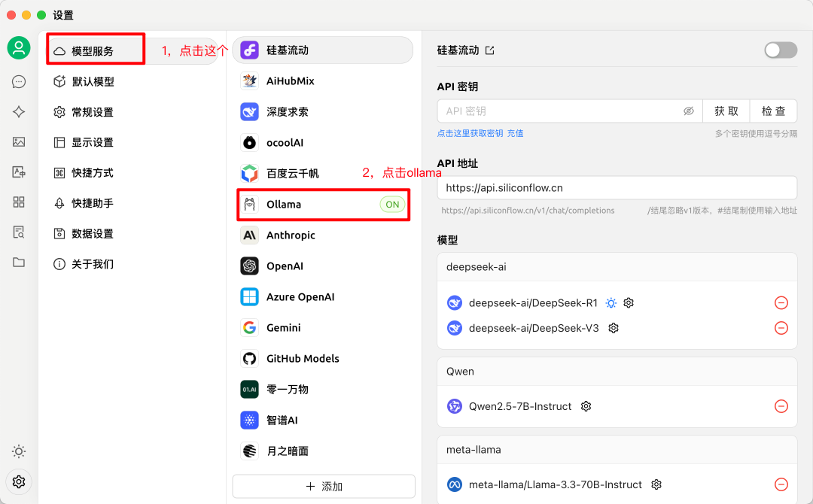The height and width of the screenshot is (504, 813).
Task: Toggle API key visibility eye icon
Action: coord(689,111)
